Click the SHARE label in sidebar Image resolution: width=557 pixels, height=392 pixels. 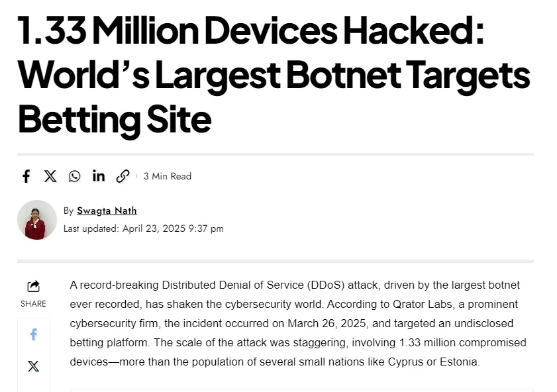tap(33, 304)
